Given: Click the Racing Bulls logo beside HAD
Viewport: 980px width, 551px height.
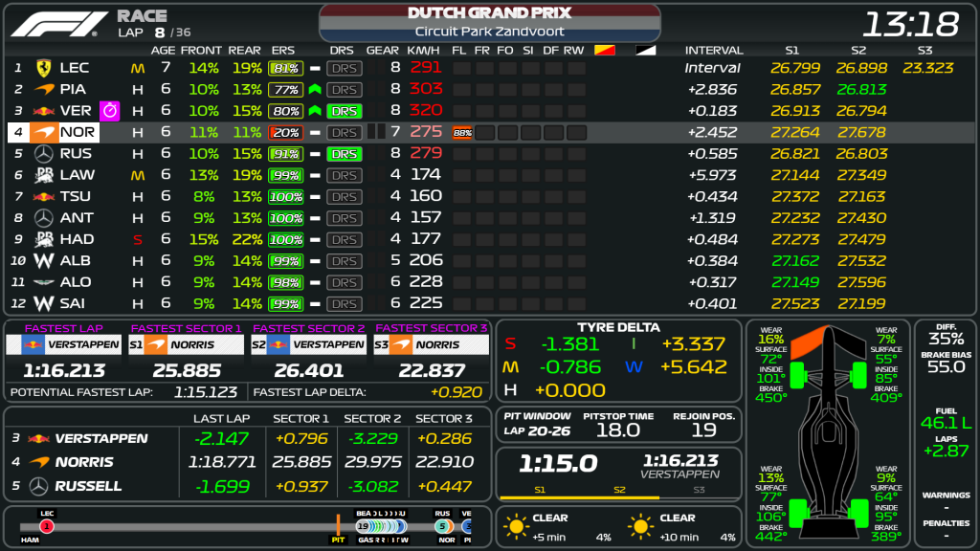Looking at the screenshot, I should tap(43, 239).
